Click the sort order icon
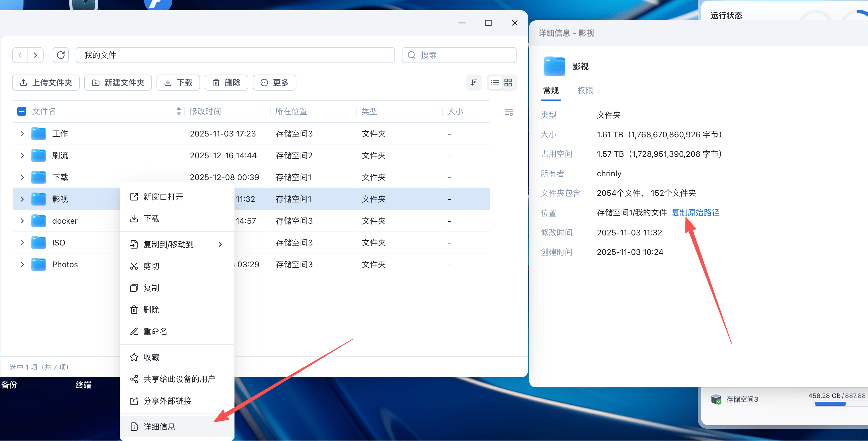The height and width of the screenshot is (441, 868). (474, 83)
